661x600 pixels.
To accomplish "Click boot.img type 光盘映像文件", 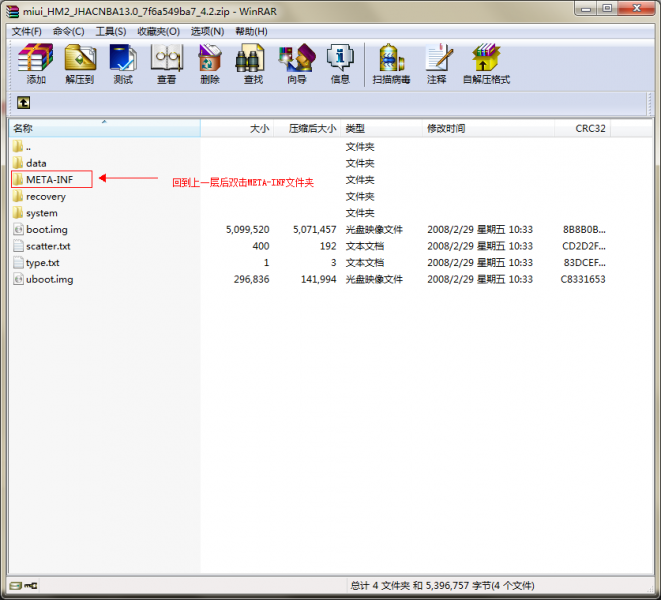I will [x=374, y=229].
